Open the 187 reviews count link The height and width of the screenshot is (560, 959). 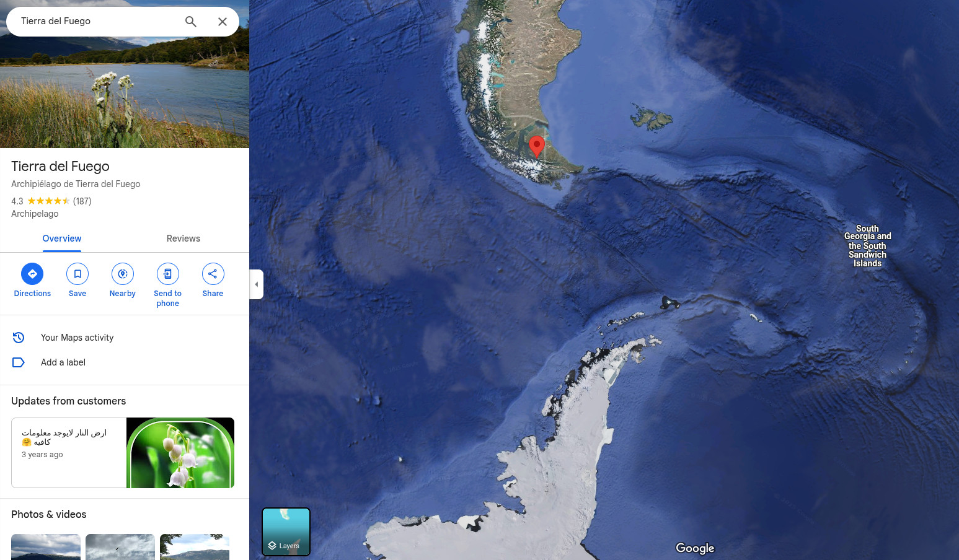[x=82, y=201]
